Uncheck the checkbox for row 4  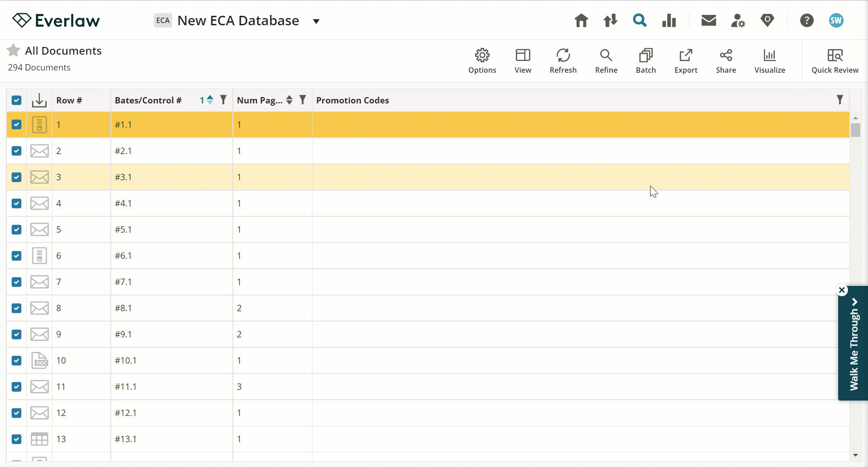tap(17, 203)
